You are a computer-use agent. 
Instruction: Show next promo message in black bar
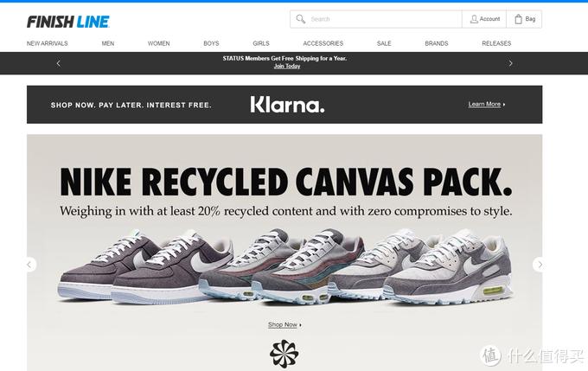(510, 63)
